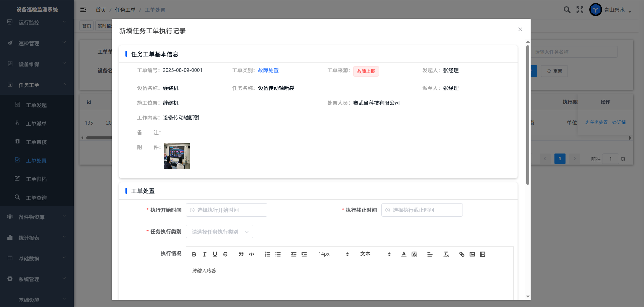The height and width of the screenshot is (307, 644).
Task: Toggle code block formatting
Action: pyautogui.click(x=252, y=254)
